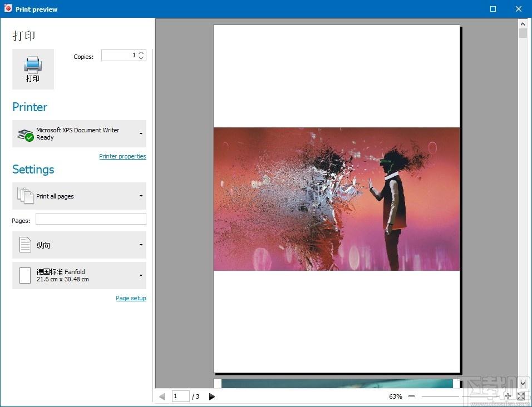Expand the Print all pages dropdown
The image size is (532, 407).
pyautogui.click(x=79, y=196)
